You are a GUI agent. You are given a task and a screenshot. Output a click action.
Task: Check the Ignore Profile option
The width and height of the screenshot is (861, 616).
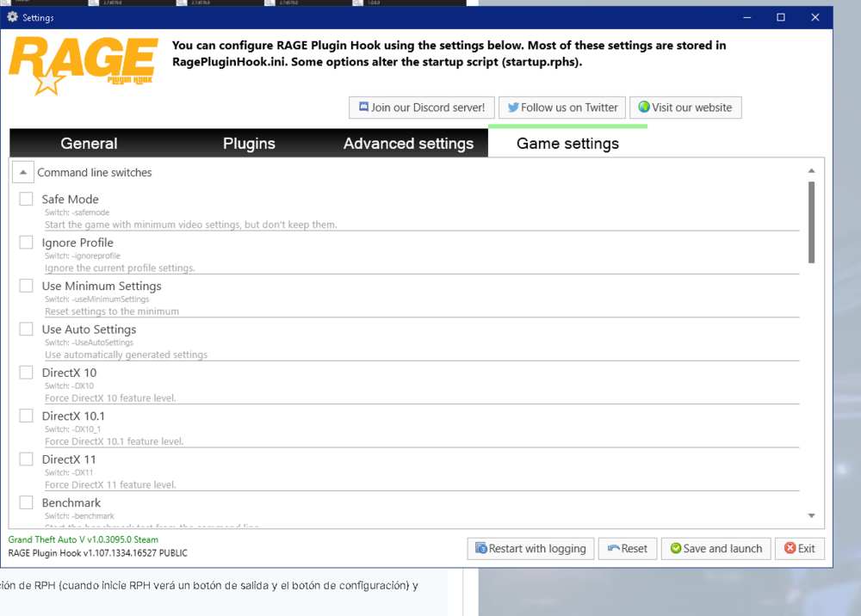click(25, 242)
